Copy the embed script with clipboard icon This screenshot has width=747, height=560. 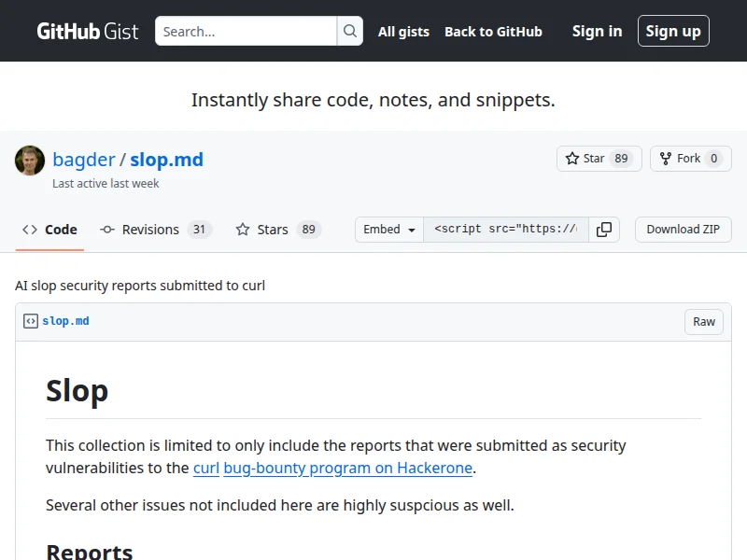604,230
